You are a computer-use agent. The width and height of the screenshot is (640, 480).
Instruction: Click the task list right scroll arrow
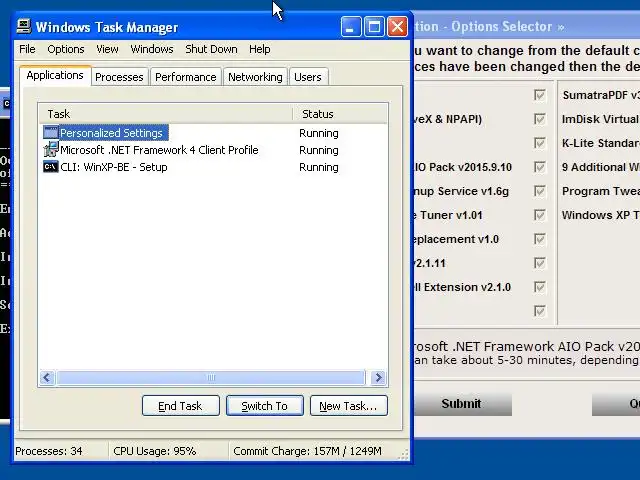click(x=378, y=378)
